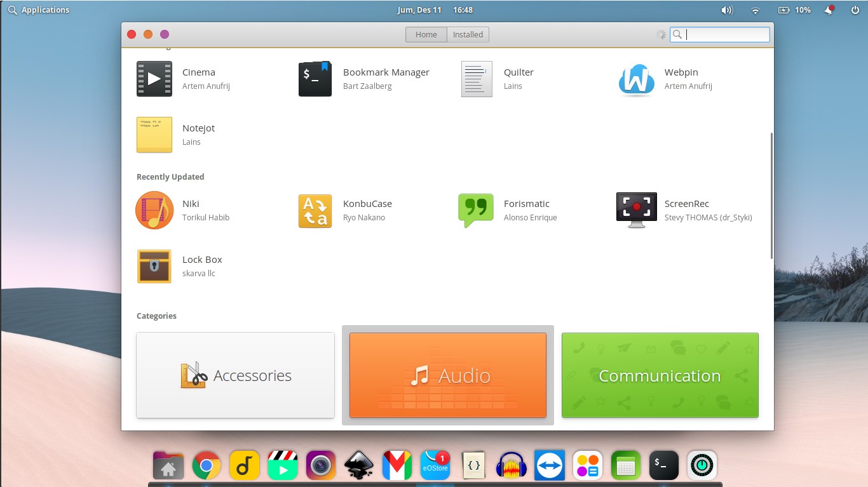Viewport: 868px width, 487px height.
Task: Open the purple camera app in dock
Action: 321,466
